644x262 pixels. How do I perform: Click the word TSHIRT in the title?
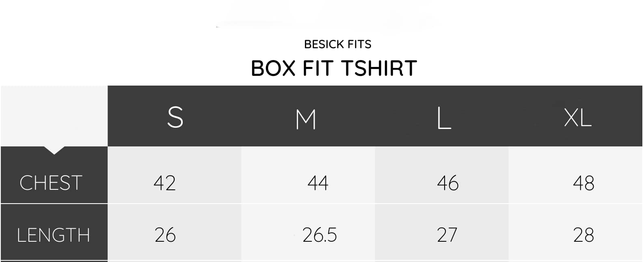[379, 68]
